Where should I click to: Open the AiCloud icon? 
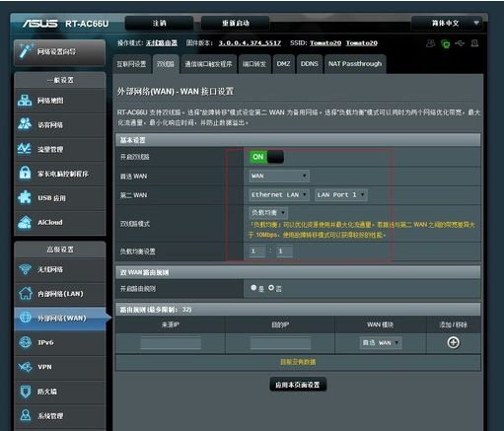pyautogui.click(x=25, y=222)
